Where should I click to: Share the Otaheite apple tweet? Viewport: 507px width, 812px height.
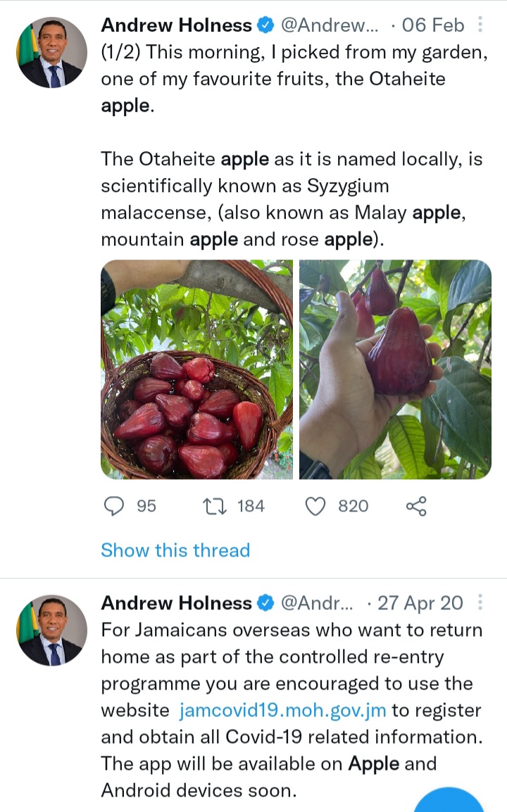click(416, 506)
